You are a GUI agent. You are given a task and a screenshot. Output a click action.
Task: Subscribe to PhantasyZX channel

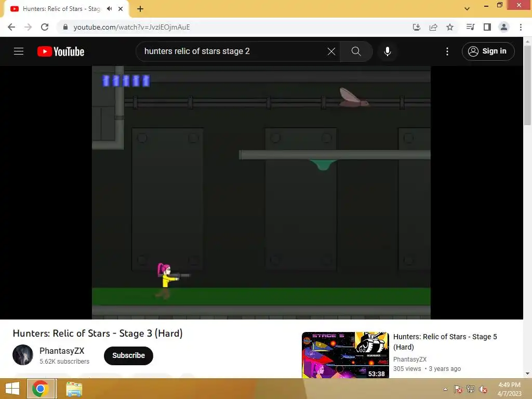coord(129,355)
